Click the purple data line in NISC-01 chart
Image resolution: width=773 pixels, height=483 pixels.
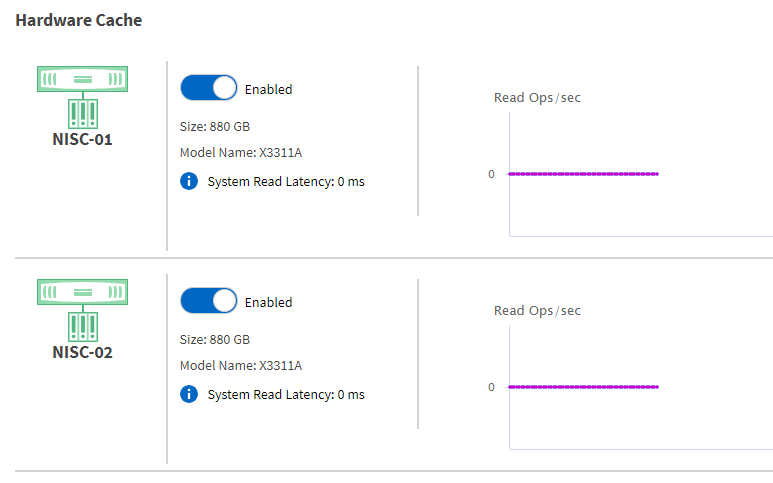pos(584,174)
